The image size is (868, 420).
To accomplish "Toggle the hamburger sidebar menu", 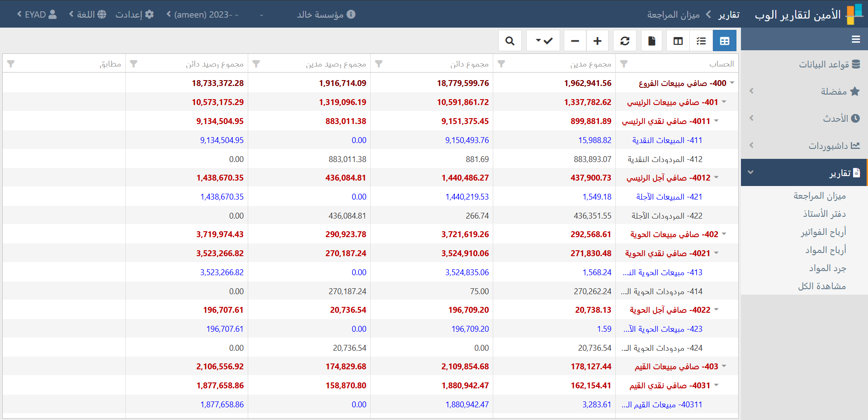I will (855, 39).
